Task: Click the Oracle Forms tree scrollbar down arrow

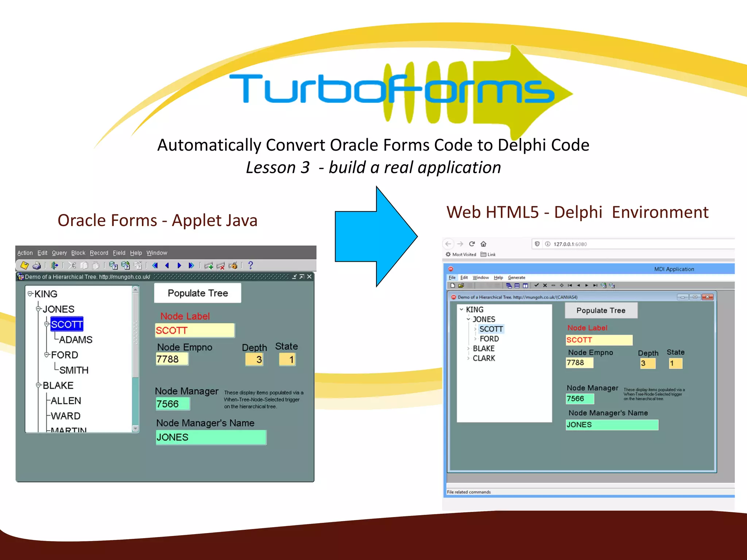Action: [135, 428]
